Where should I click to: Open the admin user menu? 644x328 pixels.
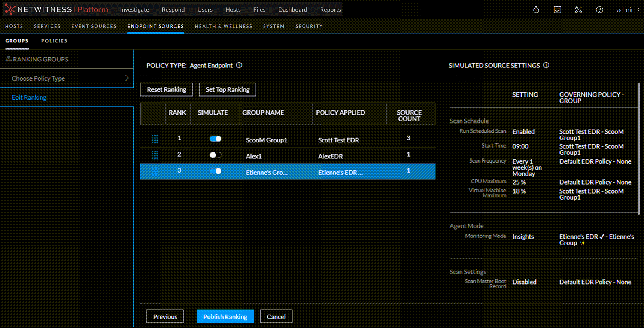pos(628,10)
